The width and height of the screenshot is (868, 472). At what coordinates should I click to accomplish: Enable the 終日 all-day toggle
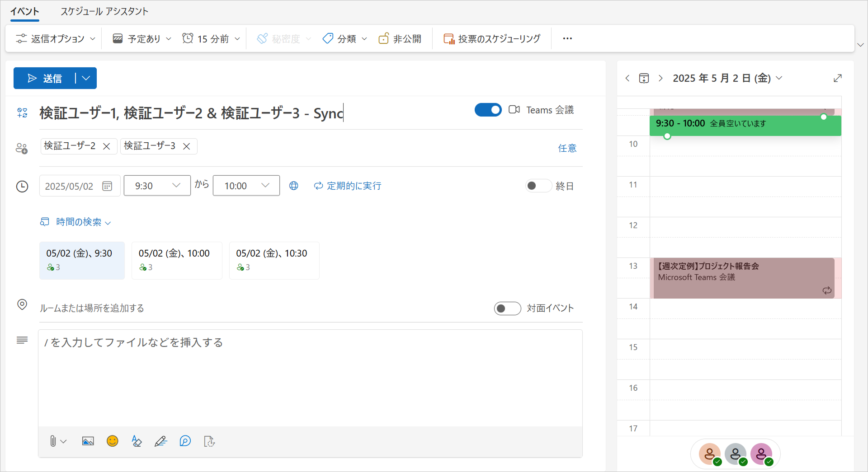pyautogui.click(x=538, y=186)
